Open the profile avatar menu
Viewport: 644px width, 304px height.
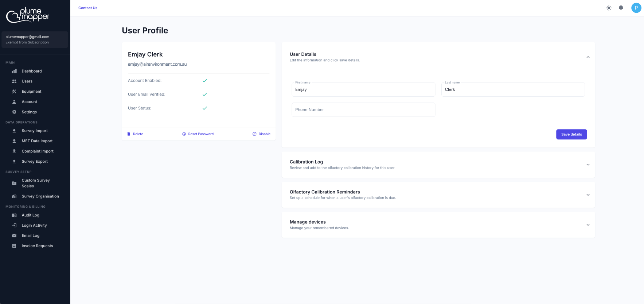(636, 8)
